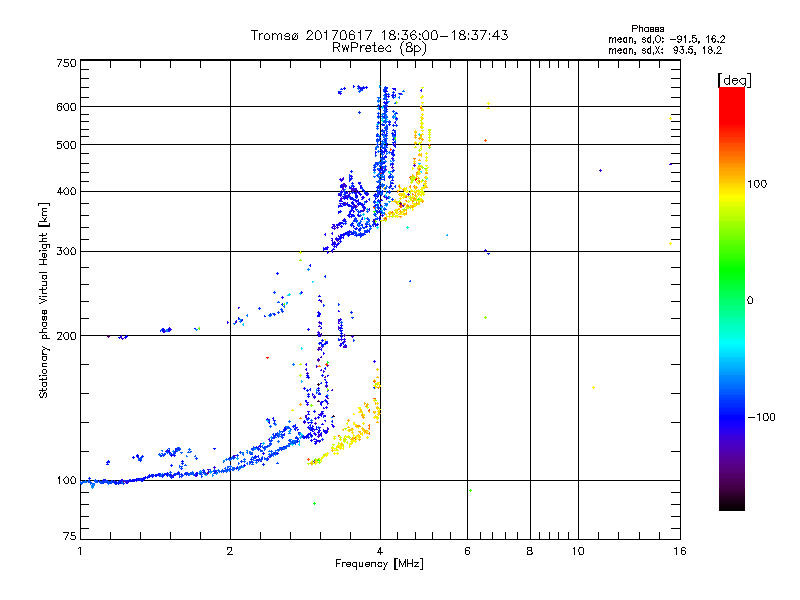Click the 16 frequency tick label
This screenshot has height=600, width=800.
point(680,551)
